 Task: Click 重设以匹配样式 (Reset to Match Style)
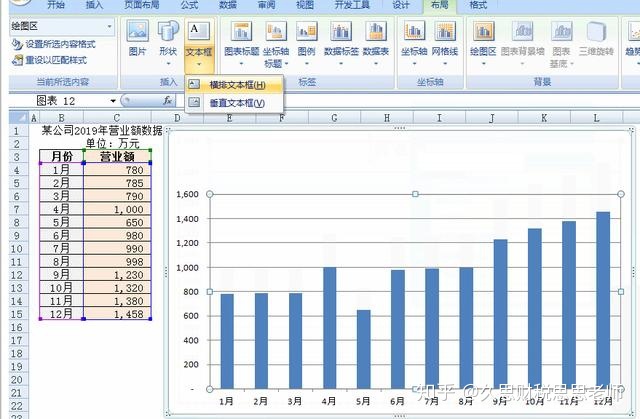(x=49, y=60)
